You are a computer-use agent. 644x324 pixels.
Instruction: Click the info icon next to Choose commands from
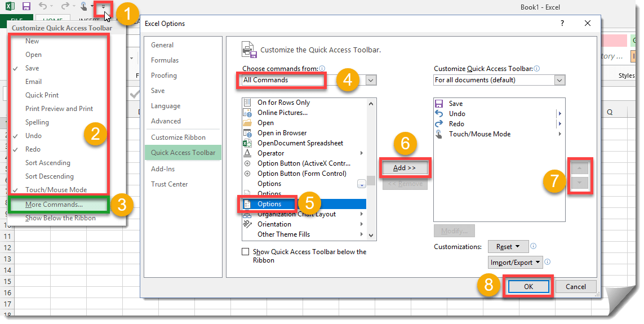tap(322, 69)
